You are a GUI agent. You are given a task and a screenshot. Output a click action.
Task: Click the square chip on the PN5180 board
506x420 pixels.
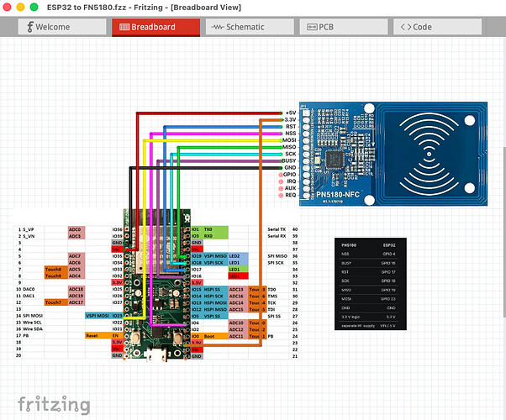click(335, 159)
